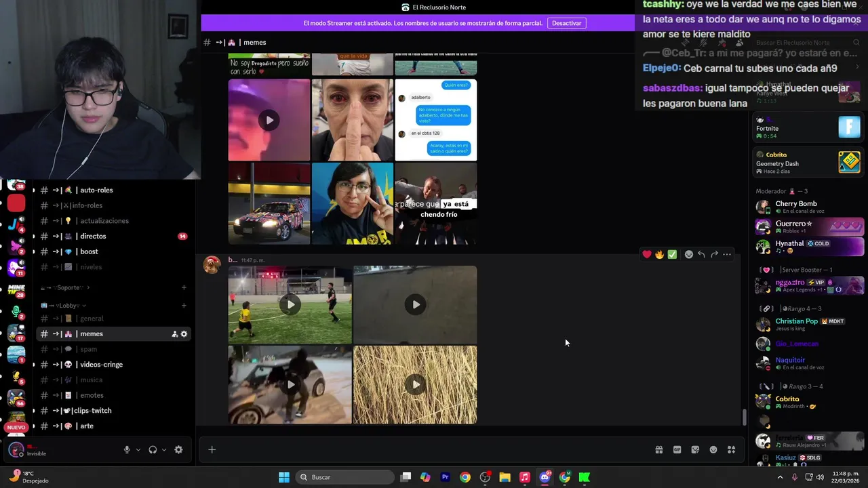Play the dry grass video

tap(415, 384)
